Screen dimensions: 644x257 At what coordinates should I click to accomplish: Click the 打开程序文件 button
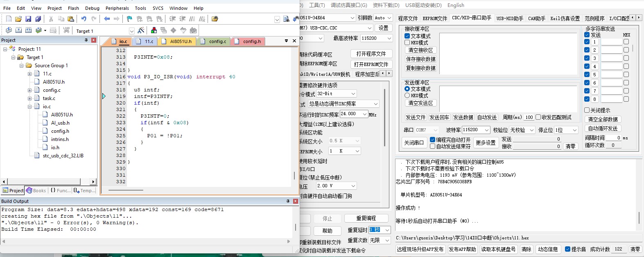point(371,54)
